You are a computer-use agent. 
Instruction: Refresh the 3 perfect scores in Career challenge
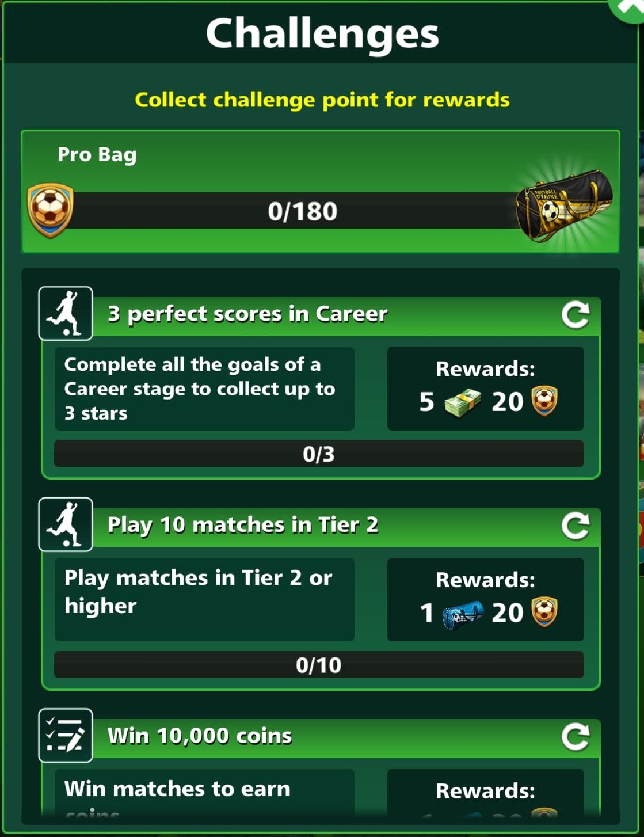(x=576, y=315)
